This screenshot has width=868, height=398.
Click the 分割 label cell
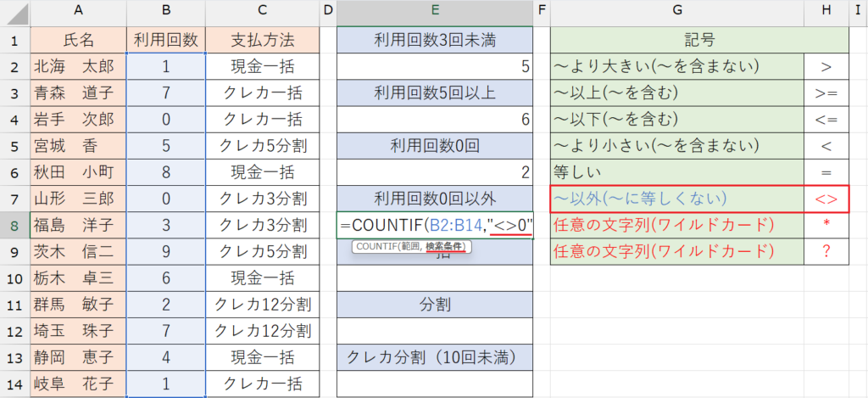(435, 305)
